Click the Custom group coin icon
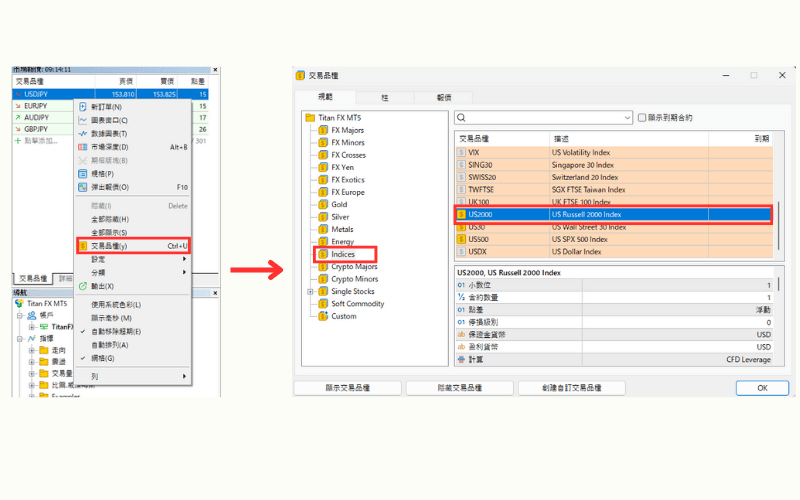 pos(323,316)
